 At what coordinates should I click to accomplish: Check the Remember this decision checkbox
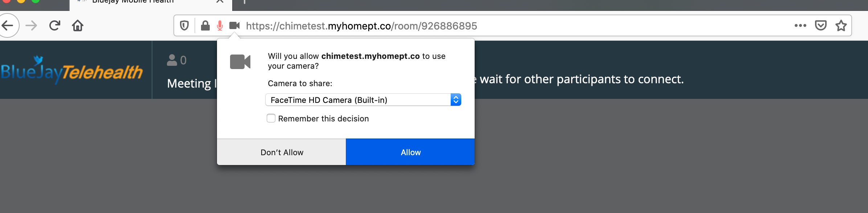click(x=271, y=118)
